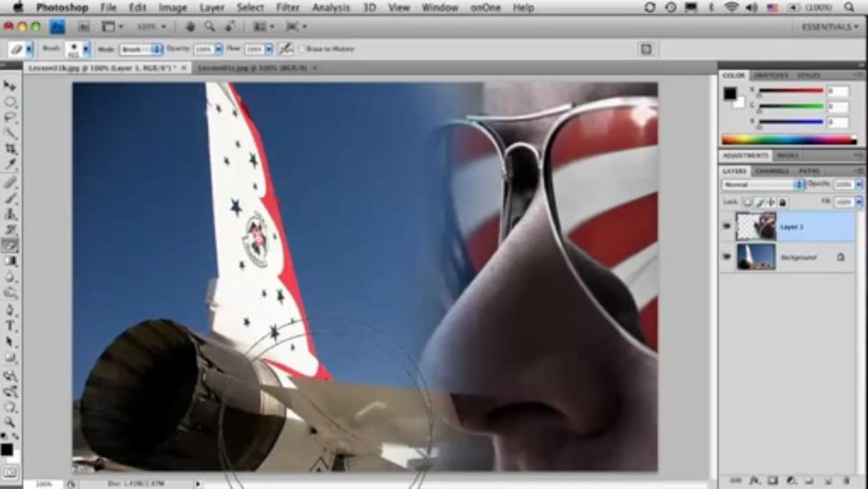Click the Wi-Fi icon in the menu bar

(x=731, y=7)
